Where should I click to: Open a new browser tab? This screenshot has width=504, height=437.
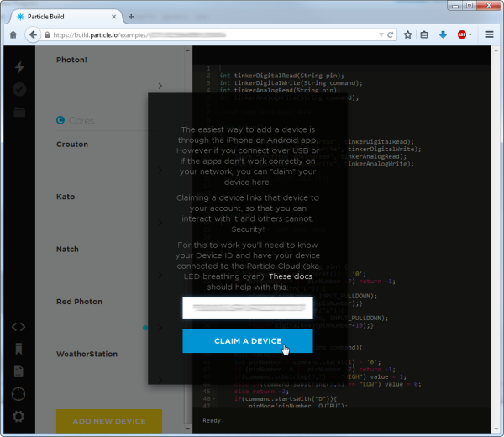[x=131, y=17]
